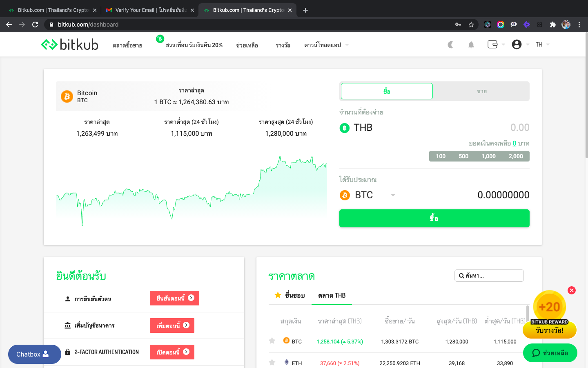Click the BTC price chart
588x368 pixels.
pyautogui.click(x=192, y=190)
